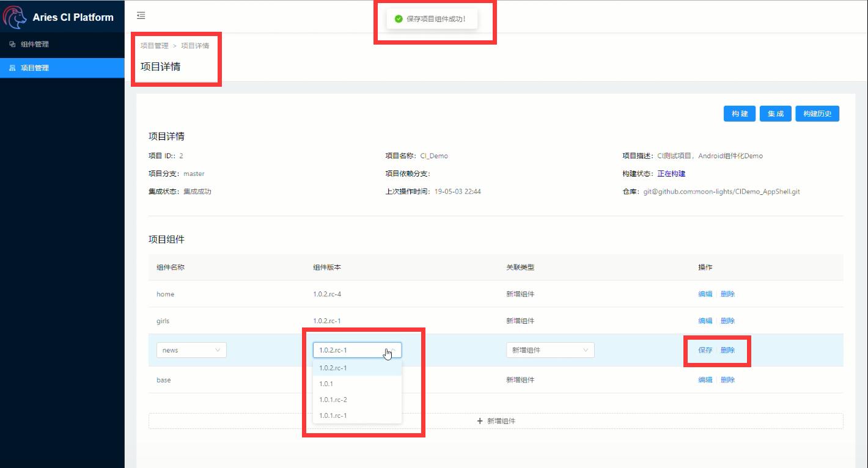The image size is (868, 468).
Task: Click the 关联类型 column header
Action: (x=520, y=268)
